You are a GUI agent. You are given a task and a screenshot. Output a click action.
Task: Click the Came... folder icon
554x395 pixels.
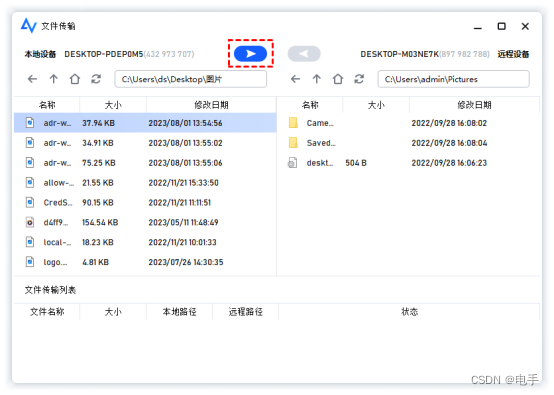293,123
